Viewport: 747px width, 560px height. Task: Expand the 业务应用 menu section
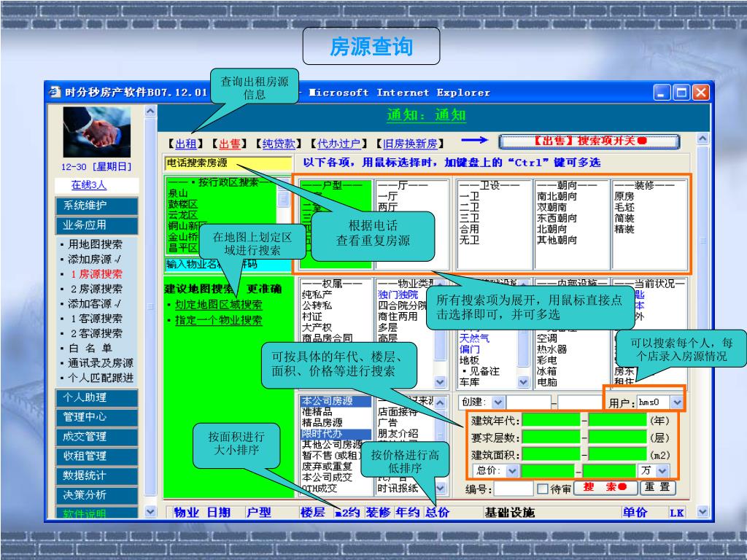click(x=97, y=225)
